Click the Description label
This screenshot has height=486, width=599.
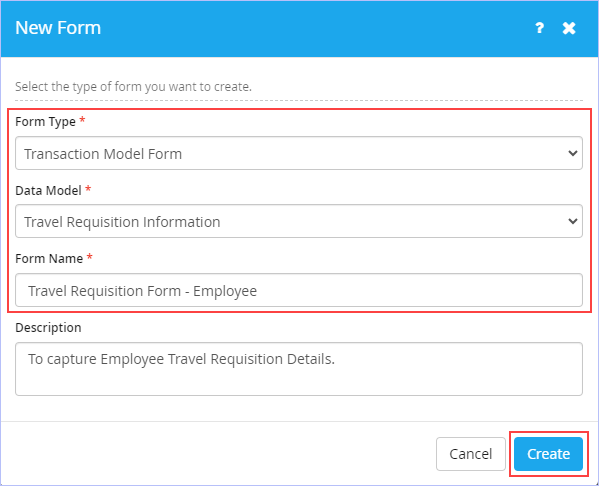(x=48, y=327)
